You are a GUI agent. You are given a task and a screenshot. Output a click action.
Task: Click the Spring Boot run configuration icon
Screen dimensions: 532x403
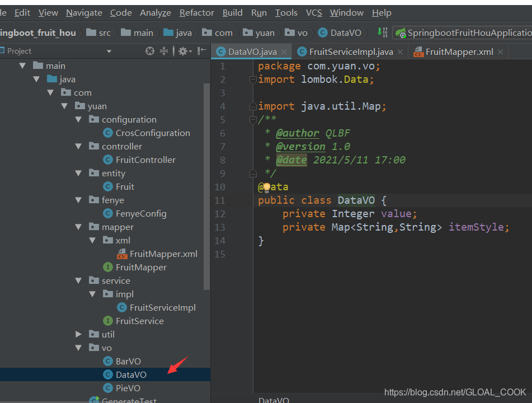coord(401,33)
